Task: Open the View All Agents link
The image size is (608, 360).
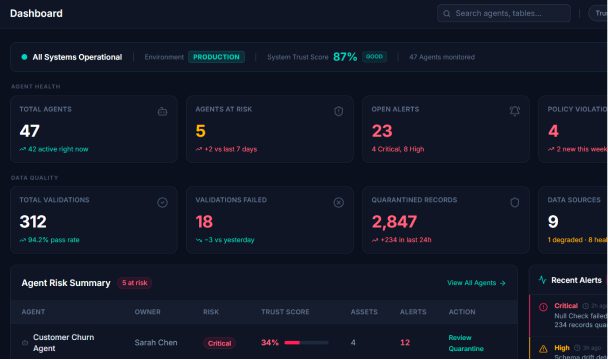Action: coord(476,283)
